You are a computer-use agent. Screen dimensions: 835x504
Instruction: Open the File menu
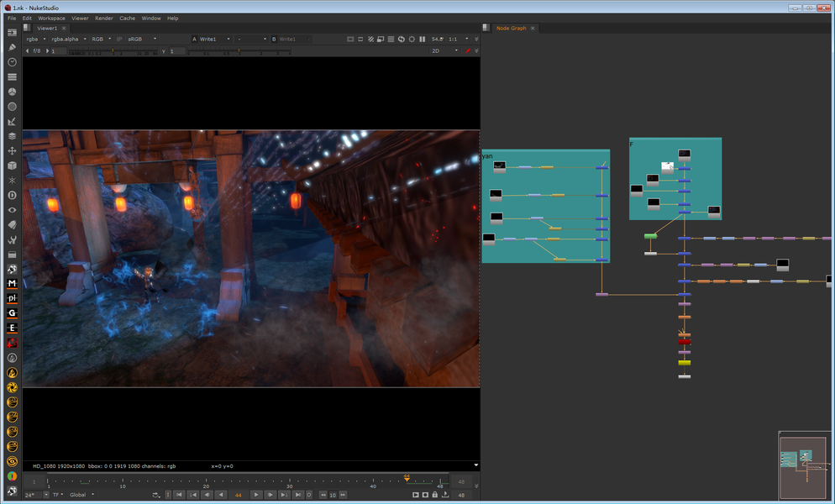(x=12, y=18)
